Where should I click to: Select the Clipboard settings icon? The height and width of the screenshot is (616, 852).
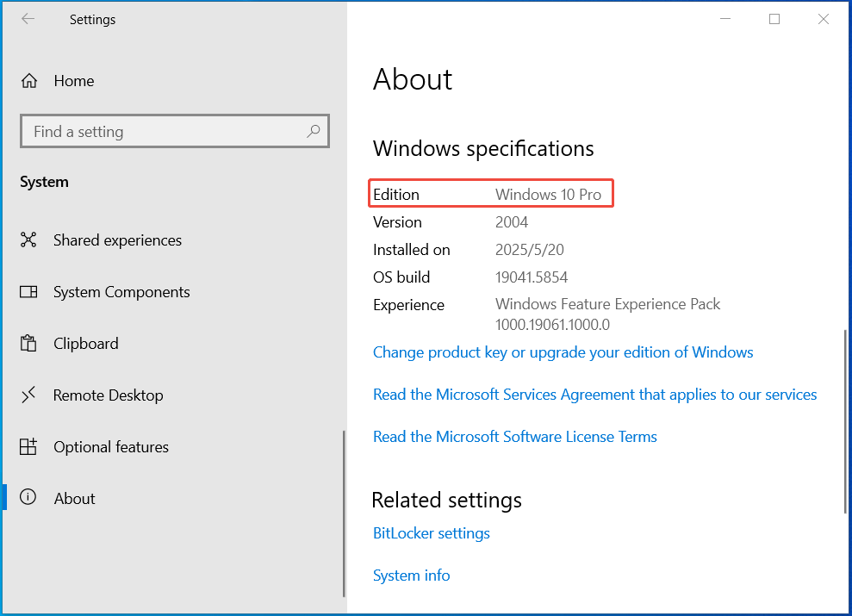(28, 343)
